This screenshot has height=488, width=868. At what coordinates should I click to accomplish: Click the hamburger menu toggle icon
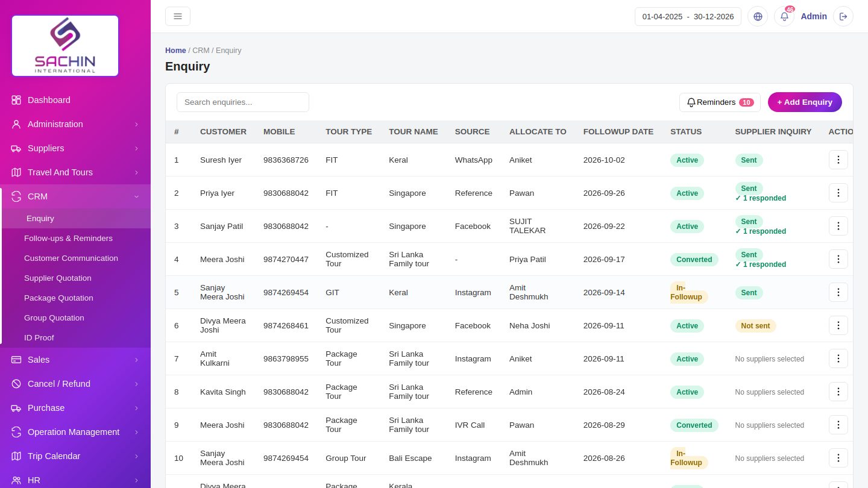[178, 16]
